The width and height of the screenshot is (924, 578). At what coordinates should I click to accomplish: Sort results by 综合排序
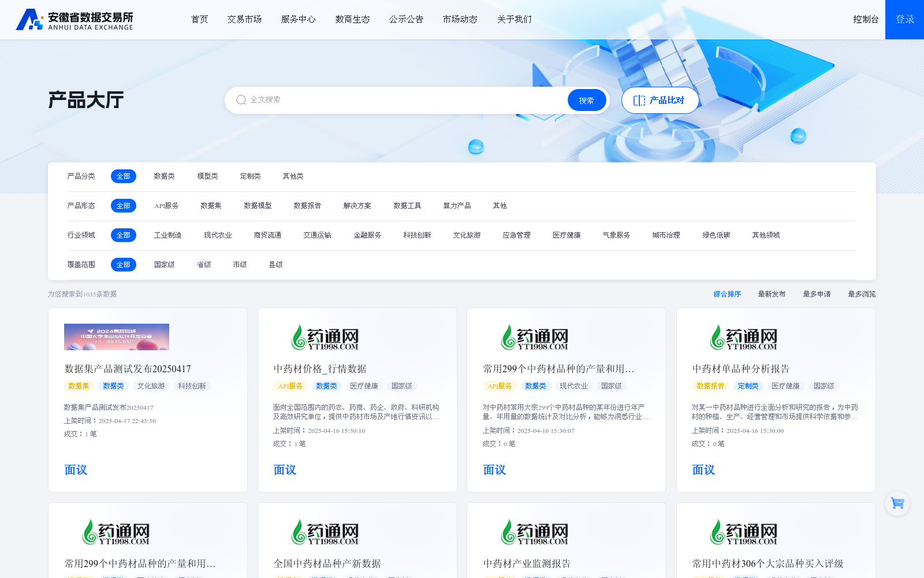(727, 294)
